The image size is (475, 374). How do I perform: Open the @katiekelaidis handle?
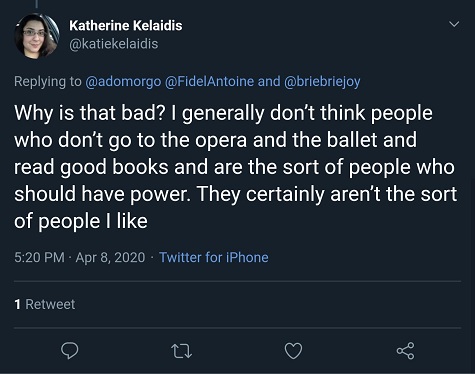114,44
